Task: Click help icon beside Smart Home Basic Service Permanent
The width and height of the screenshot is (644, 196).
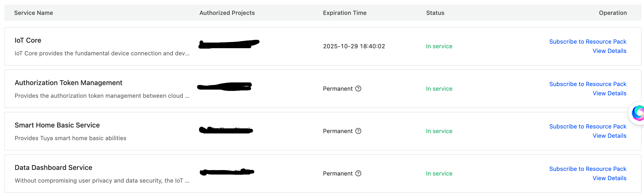Action: point(358,131)
